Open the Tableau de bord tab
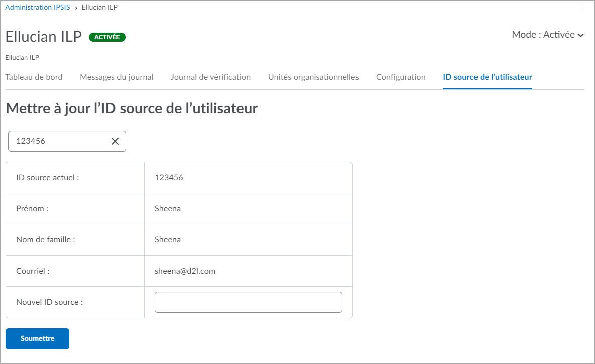Viewport: 595px width, 364px height. tap(34, 77)
